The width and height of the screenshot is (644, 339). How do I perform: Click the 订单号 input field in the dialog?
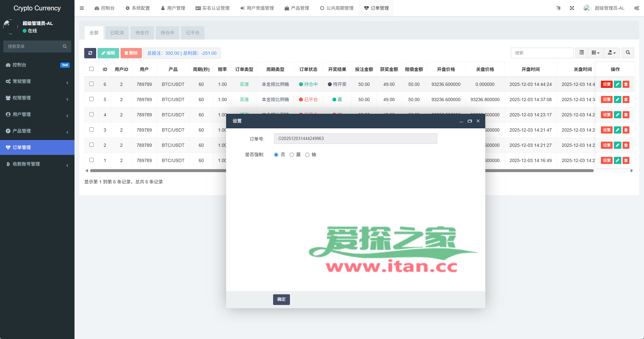coord(355,138)
